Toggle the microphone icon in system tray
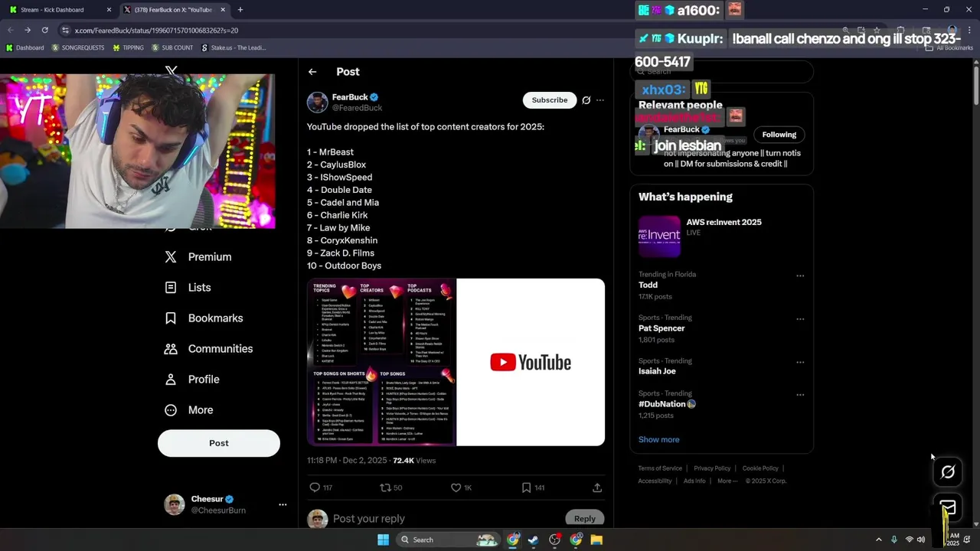Image resolution: width=980 pixels, height=551 pixels. 894,540
